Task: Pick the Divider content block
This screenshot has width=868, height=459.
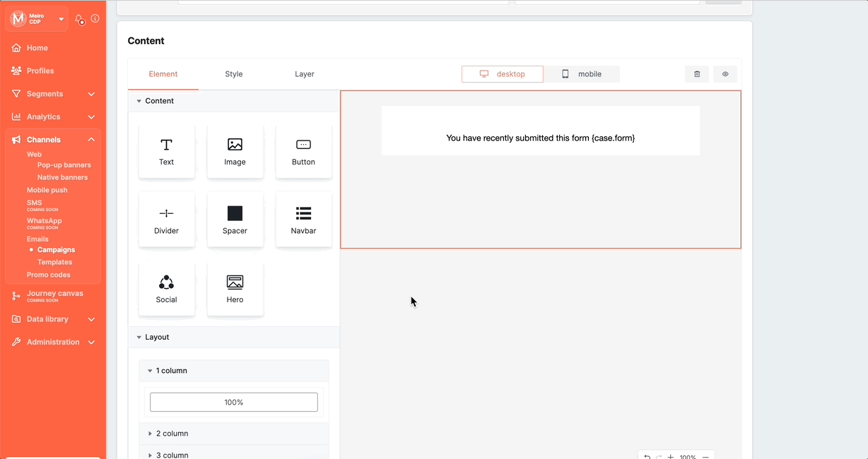Action: pyautogui.click(x=166, y=220)
